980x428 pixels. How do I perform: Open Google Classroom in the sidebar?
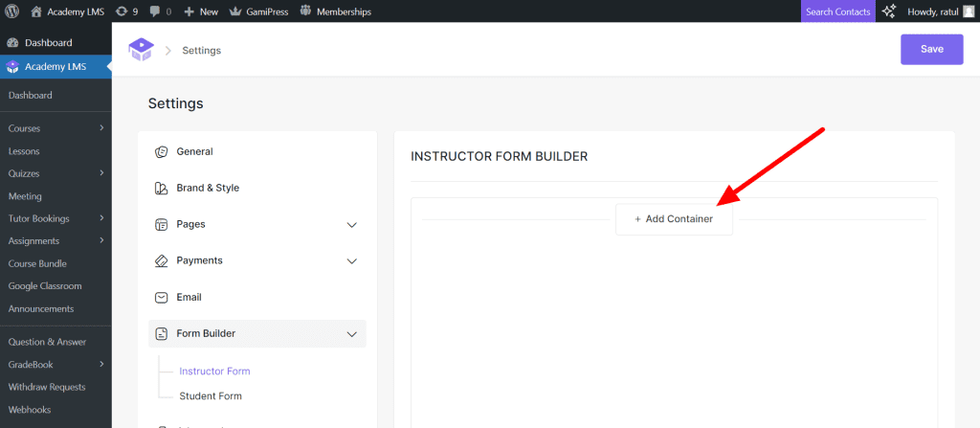pyautogui.click(x=45, y=286)
